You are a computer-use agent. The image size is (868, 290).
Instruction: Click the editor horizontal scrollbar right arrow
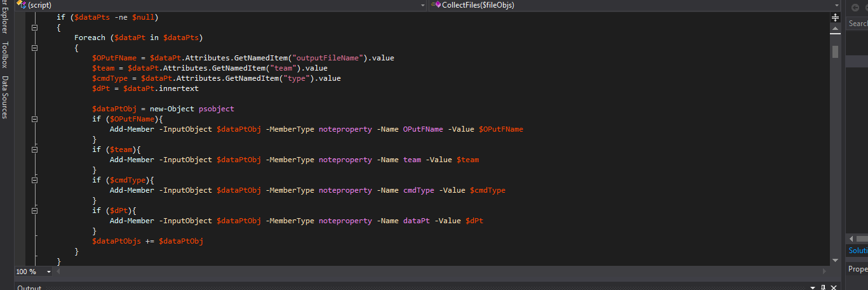825,272
